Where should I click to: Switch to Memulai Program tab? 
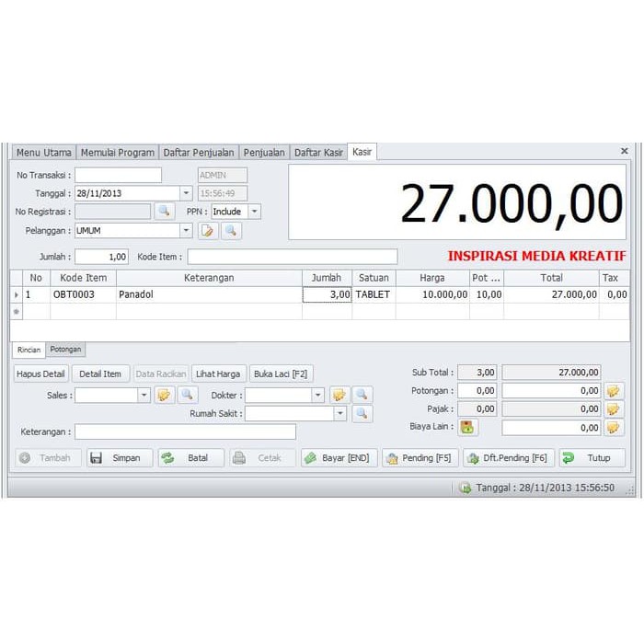point(118,153)
